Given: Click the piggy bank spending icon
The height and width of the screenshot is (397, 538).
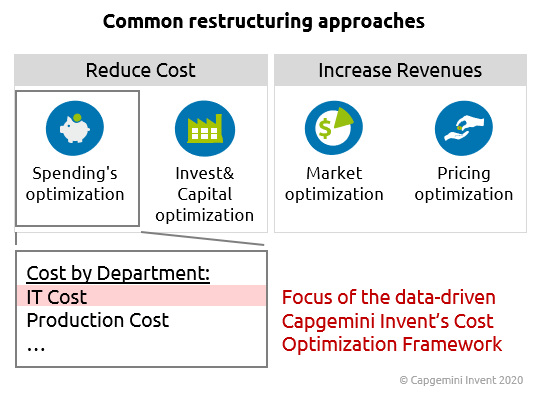Looking at the screenshot, I should click(75, 128).
